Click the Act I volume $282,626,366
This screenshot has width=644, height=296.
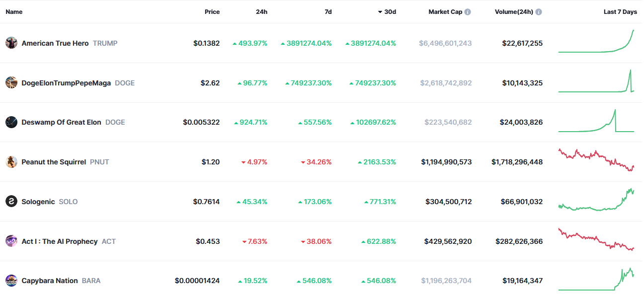point(519,241)
